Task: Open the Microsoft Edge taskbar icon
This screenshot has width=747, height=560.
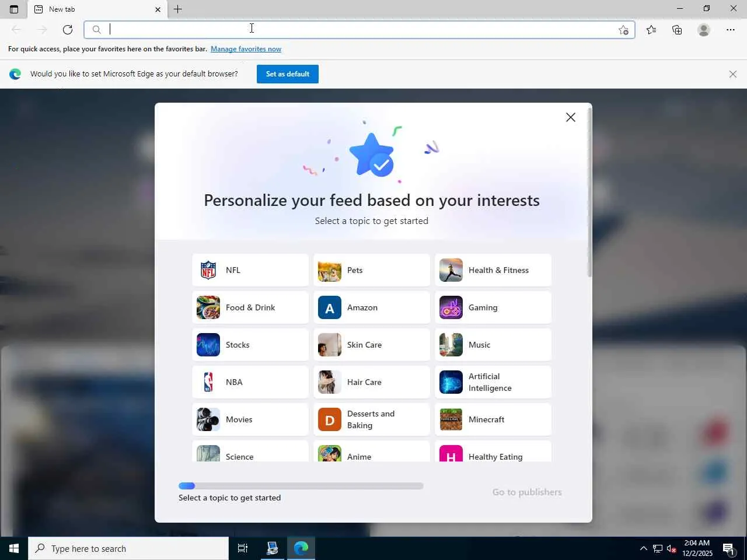Action: (301, 548)
